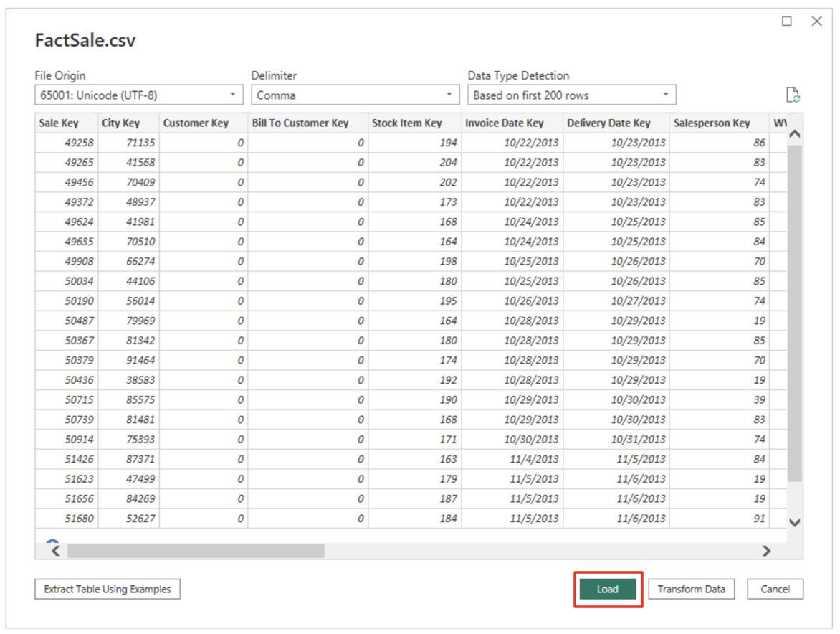Screen dimensions: 840x634
Task: Click Extract Table Using Examples button
Action: [x=107, y=589]
